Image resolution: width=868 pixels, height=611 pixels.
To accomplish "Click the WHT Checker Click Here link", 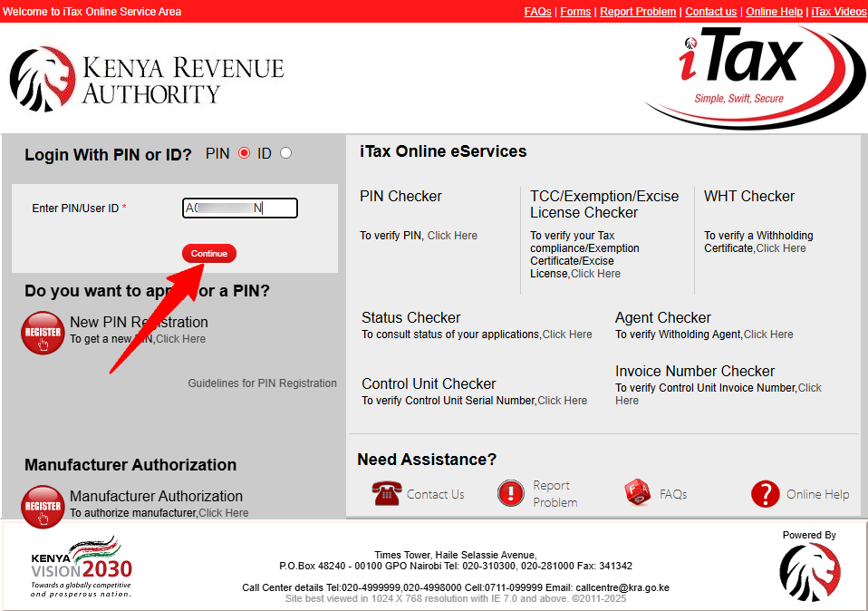I will 780,247.
